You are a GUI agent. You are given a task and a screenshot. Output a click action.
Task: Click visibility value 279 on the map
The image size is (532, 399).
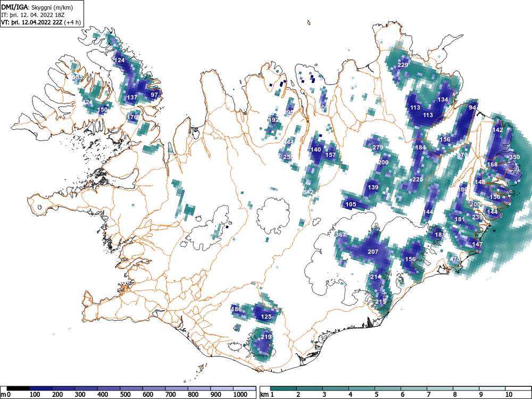pyautogui.click(x=378, y=147)
